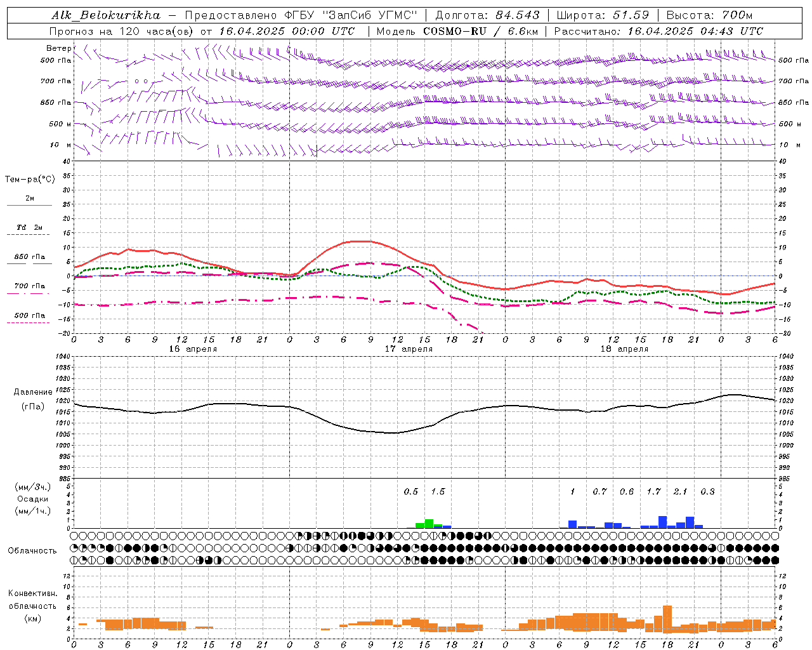The height and width of the screenshot is (650, 812).
Task: Click the 18 апреля date label
Action: click(624, 349)
